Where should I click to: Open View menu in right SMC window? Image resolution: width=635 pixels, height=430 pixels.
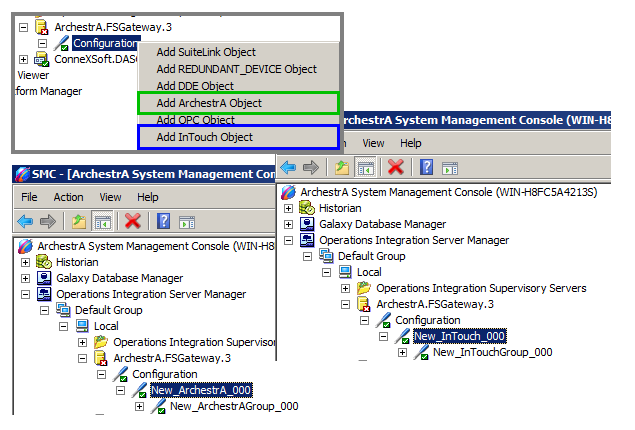click(373, 143)
